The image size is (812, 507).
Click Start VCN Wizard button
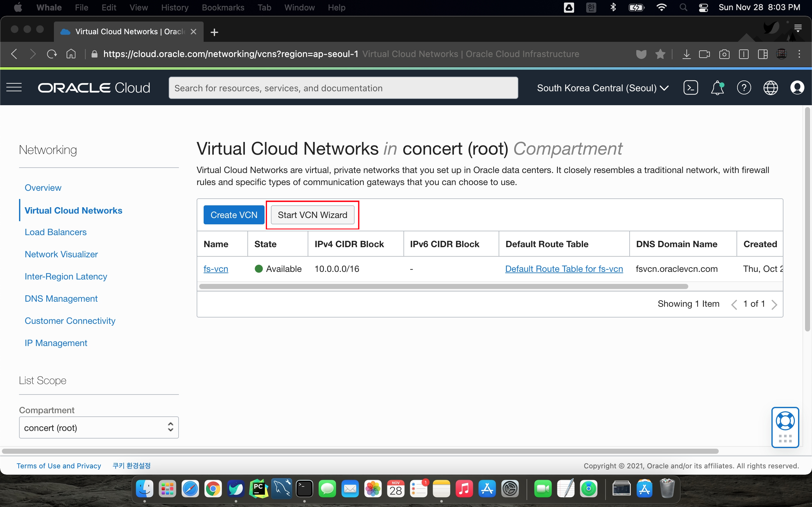(x=312, y=215)
